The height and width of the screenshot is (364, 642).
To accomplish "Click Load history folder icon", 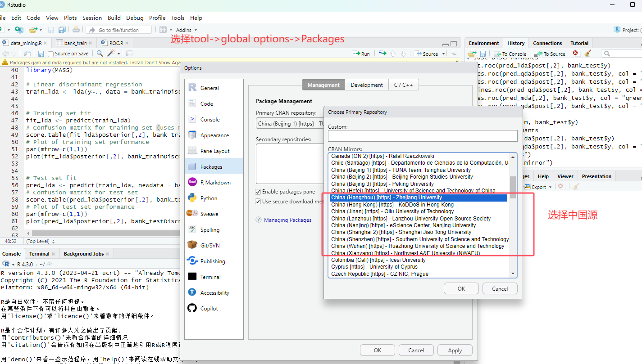I will point(471,54).
